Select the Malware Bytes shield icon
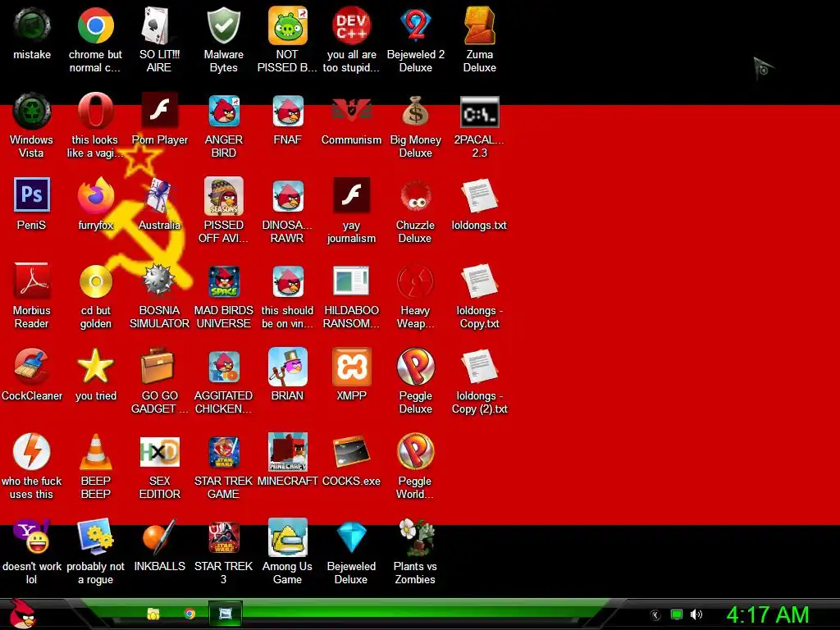 click(x=223, y=25)
